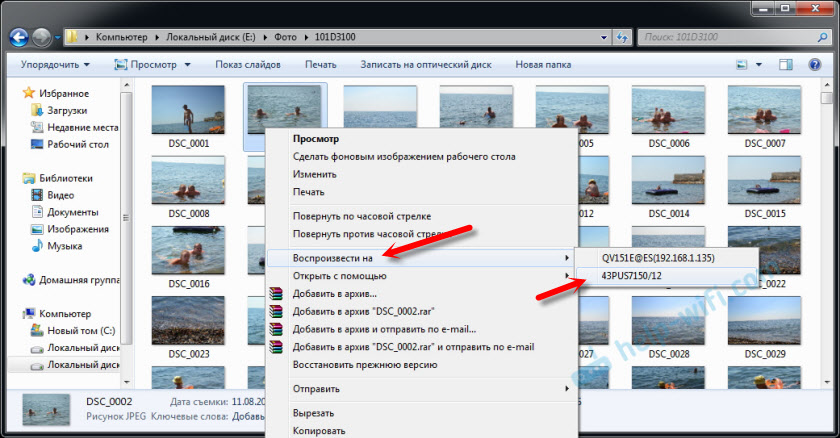The height and width of the screenshot is (438, 840).
Task: Choose Просмотр in context menu
Action: [x=316, y=139]
